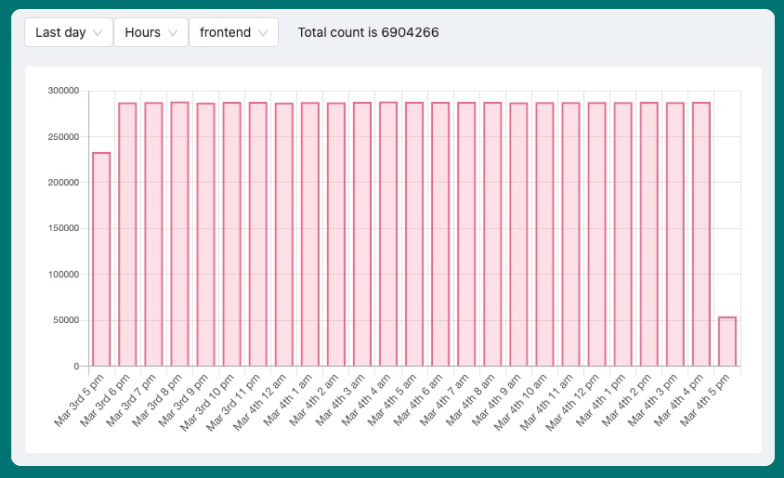Click the bar for Mar 4th 12 am
The width and height of the screenshot is (784, 478).
pyautogui.click(x=284, y=234)
